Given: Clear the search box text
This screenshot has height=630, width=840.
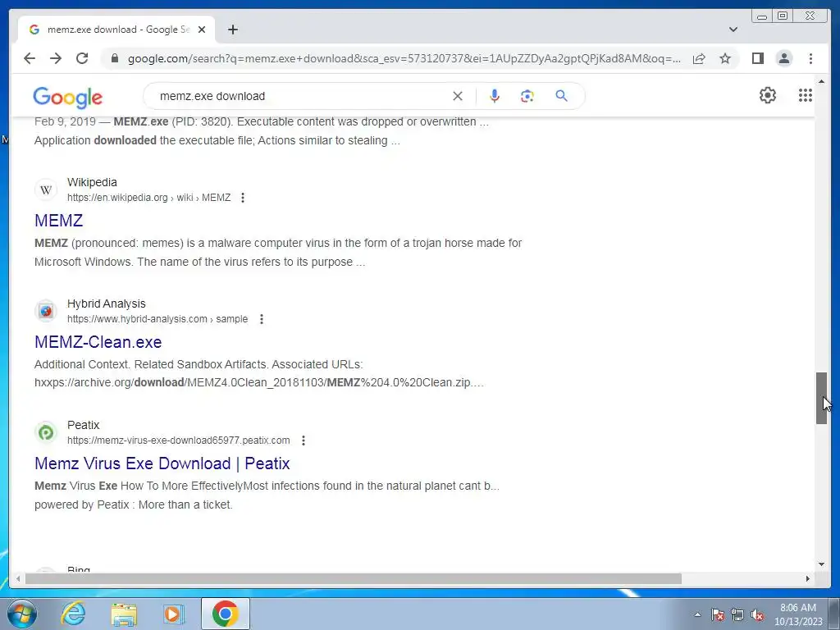Looking at the screenshot, I should tap(458, 96).
